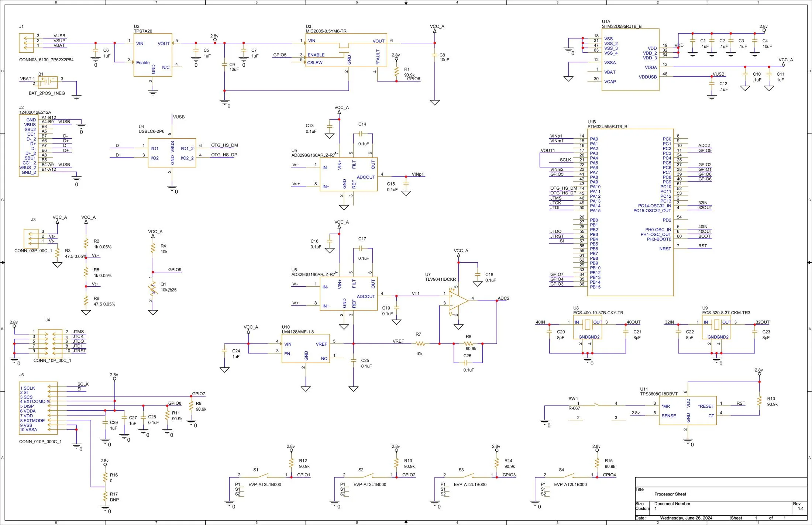
Task: Click the R6 value 47.5 0.05%
Action: click(x=104, y=304)
